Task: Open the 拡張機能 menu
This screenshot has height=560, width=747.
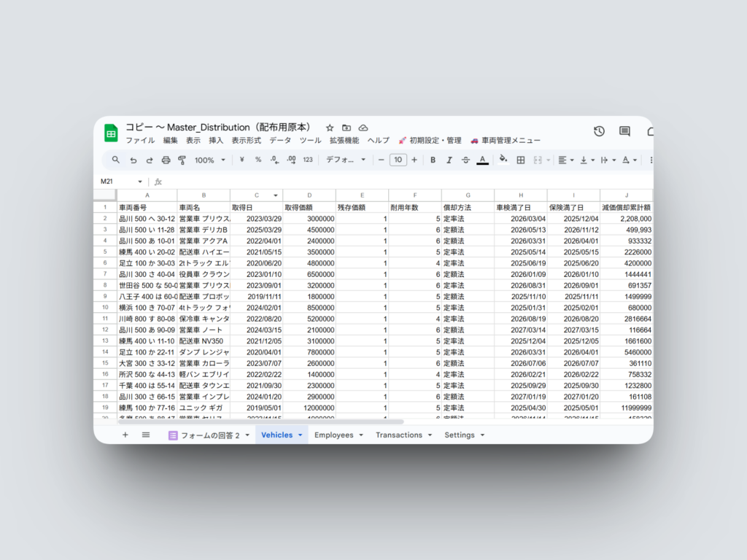Action: click(x=344, y=141)
